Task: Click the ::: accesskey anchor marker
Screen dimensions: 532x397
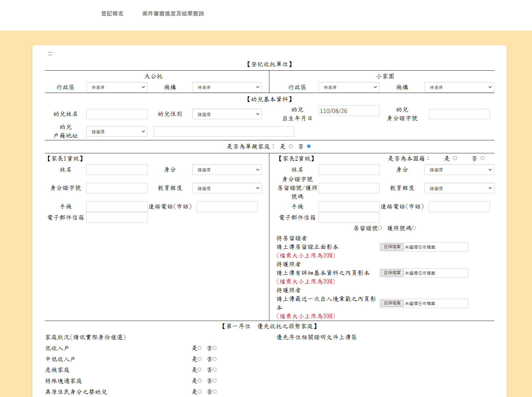Action: (x=50, y=54)
